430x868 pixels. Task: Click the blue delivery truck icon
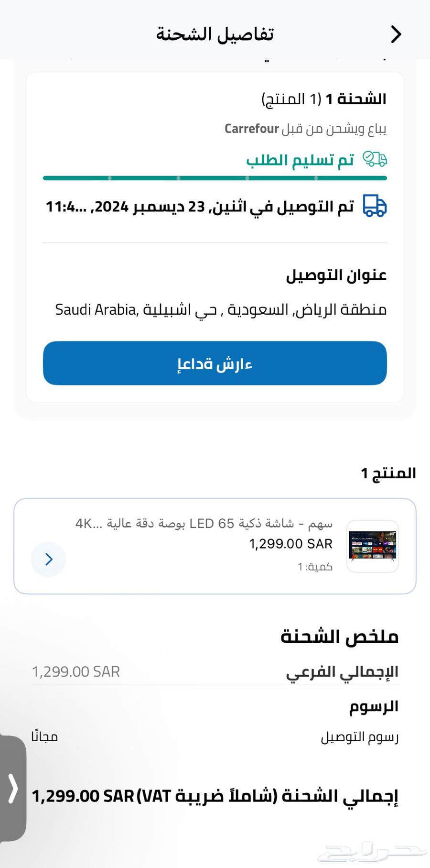coord(375,206)
